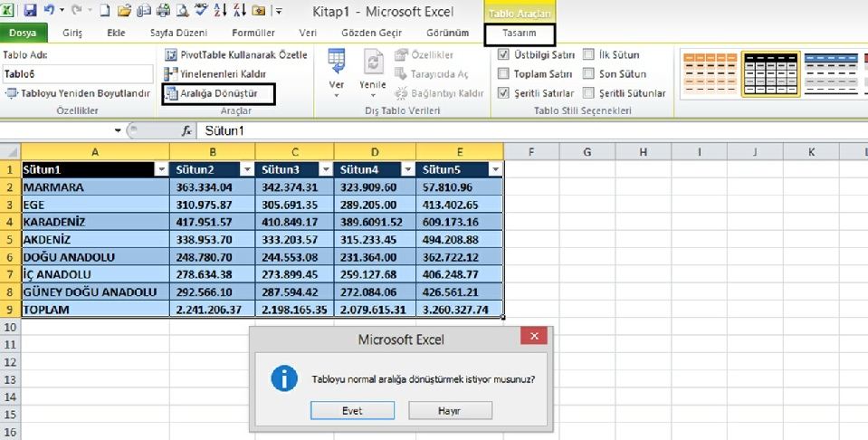
Task: Click the blue info icon in dialog
Action: tap(284, 378)
